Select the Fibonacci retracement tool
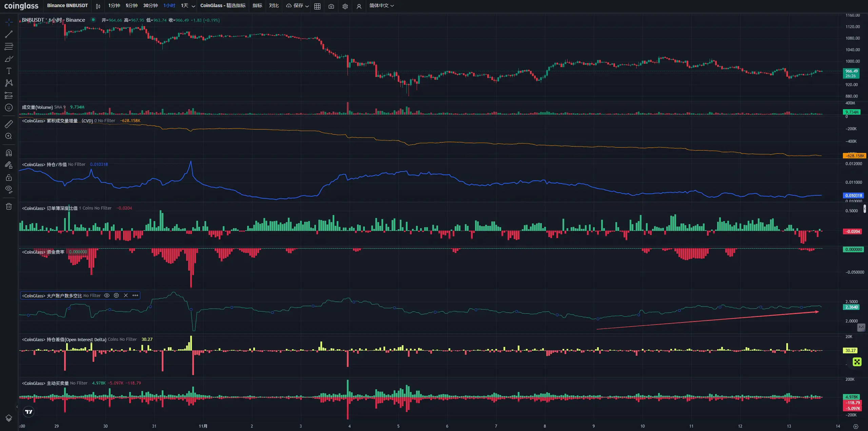 point(9,46)
